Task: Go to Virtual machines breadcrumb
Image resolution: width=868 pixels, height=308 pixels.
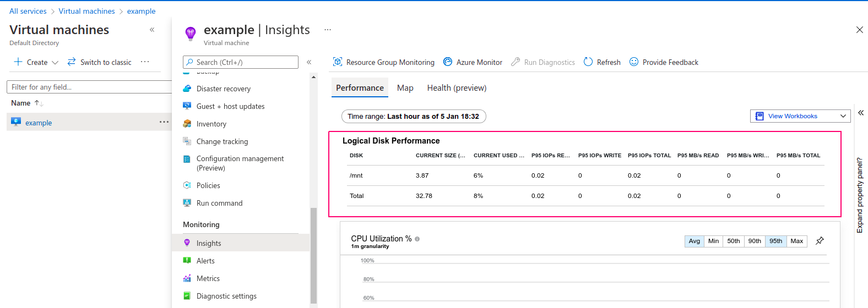Action: point(87,11)
